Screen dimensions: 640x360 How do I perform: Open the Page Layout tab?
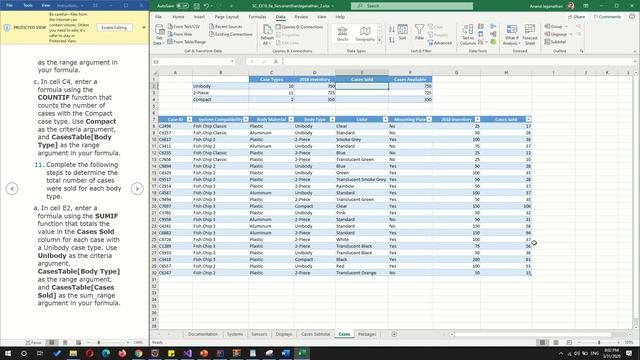(x=227, y=17)
